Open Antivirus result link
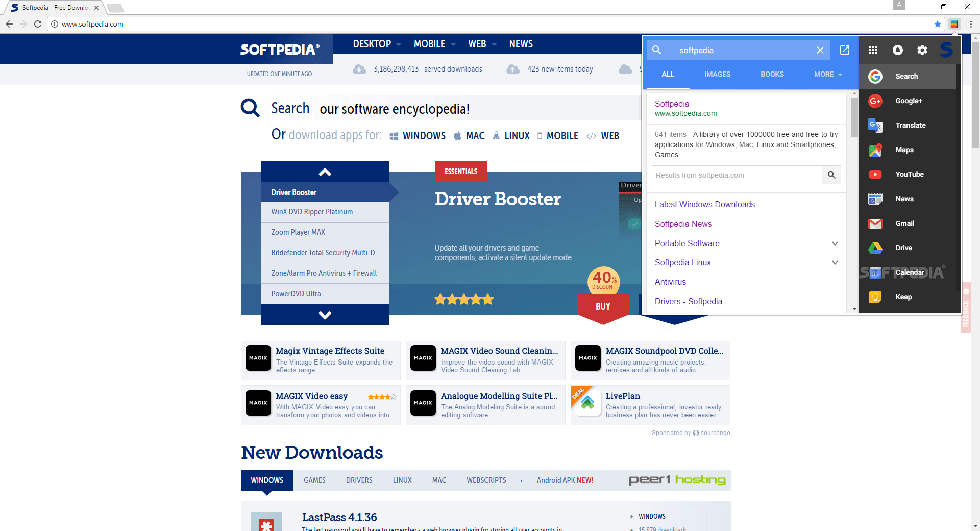The height and width of the screenshot is (531, 980). tap(670, 282)
